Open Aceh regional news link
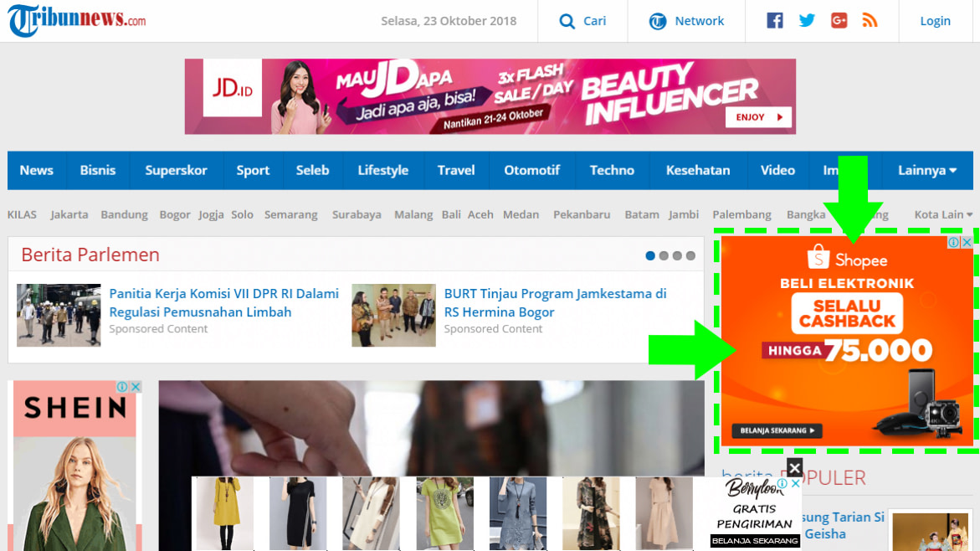This screenshot has height=551, width=980. click(x=480, y=214)
